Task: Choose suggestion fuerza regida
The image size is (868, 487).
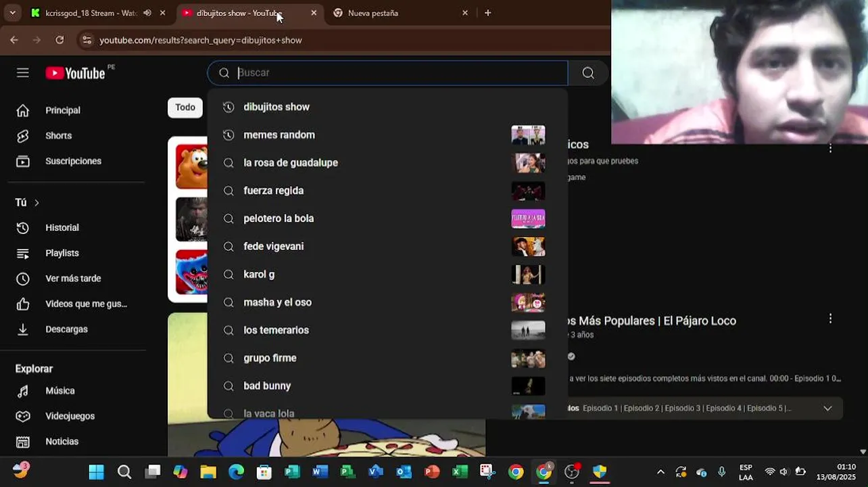Action: (387, 191)
